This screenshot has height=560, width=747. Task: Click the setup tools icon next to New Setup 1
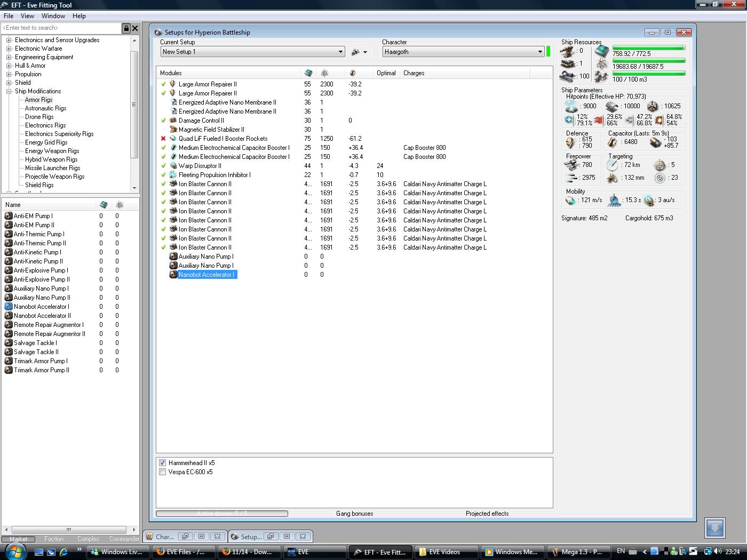(356, 52)
